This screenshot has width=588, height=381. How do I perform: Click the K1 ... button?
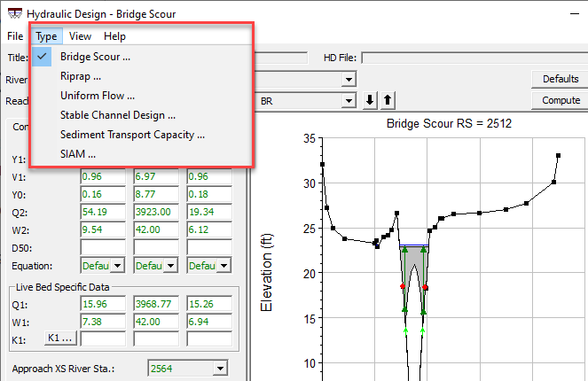click(x=59, y=338)
